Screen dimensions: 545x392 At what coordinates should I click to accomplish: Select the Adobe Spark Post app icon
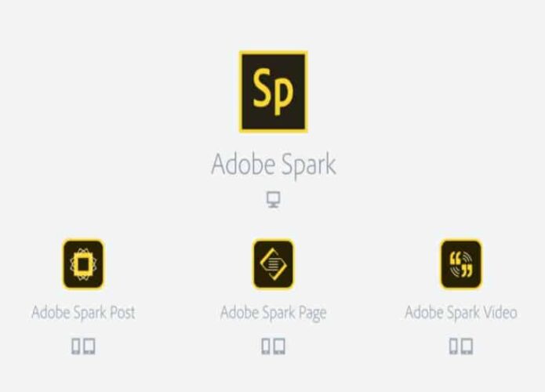pos(83,264)
